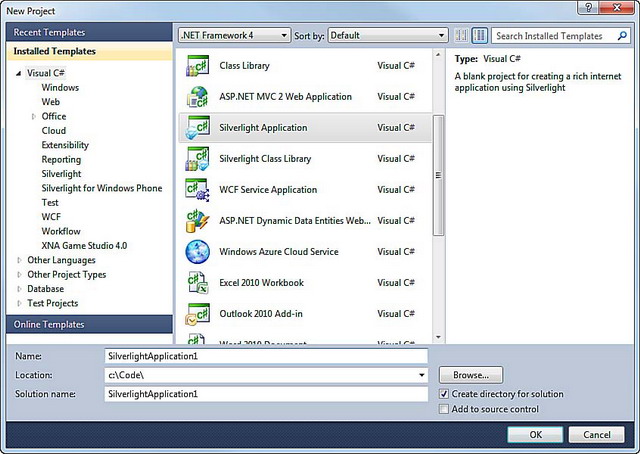Screen dimensions: 640x454
Task: Expand the Other Languages node
Action: (x=19, y=260)
